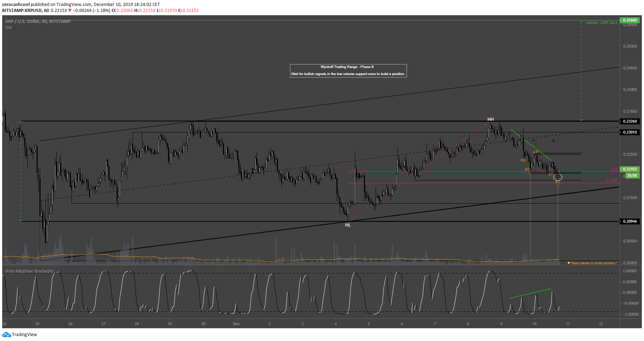Click the yellow dot beside 'Best places' note
644x341 pixels.
coord(569,263)
